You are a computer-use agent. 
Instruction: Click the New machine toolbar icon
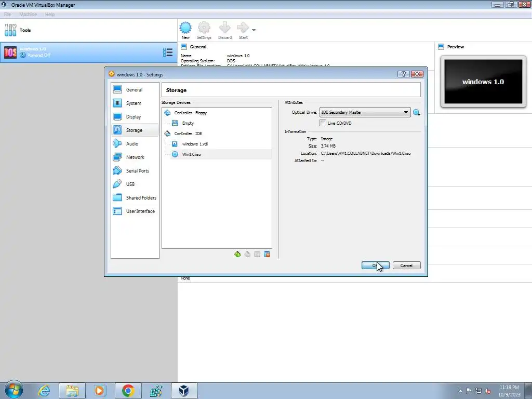185,31
